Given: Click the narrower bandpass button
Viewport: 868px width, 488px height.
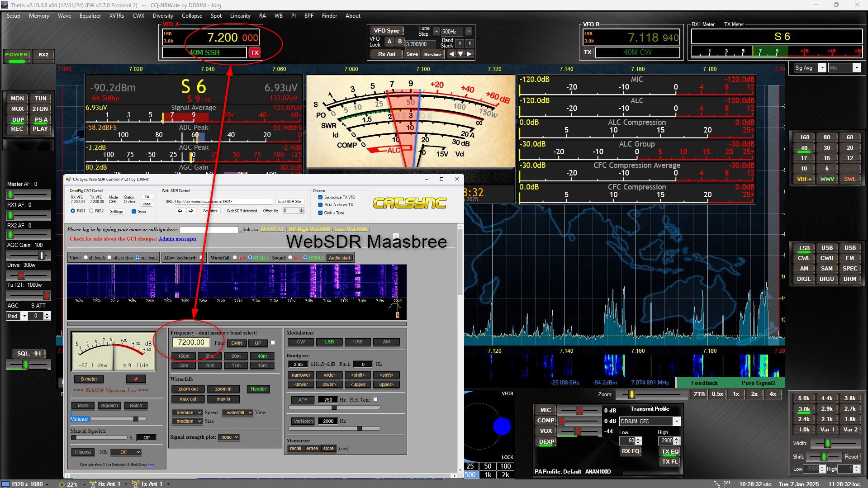Looking at the screenshot, I should [301, 375].
